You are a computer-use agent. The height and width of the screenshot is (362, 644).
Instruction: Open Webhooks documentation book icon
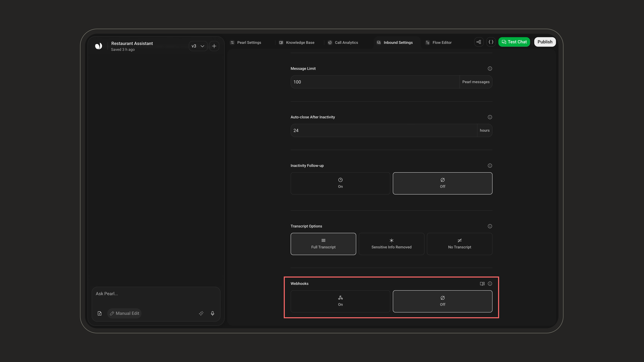[x=482, y=284]
